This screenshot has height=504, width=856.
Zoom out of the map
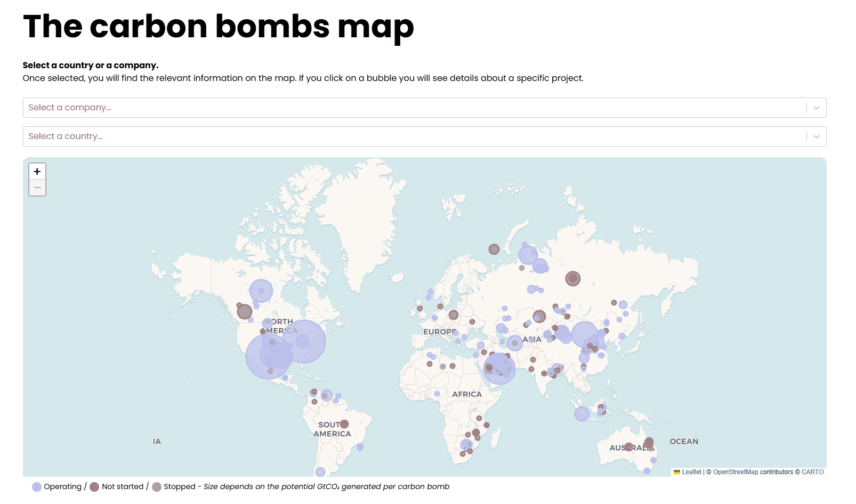point(37,188)
